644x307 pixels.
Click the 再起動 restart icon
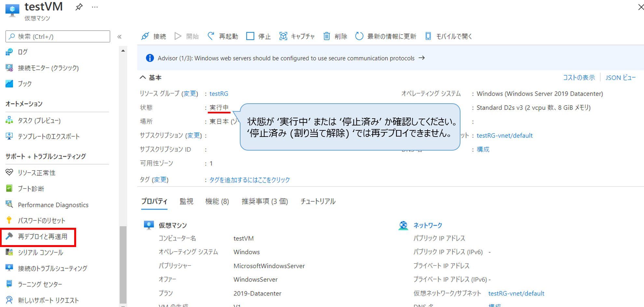click(211, 36)
